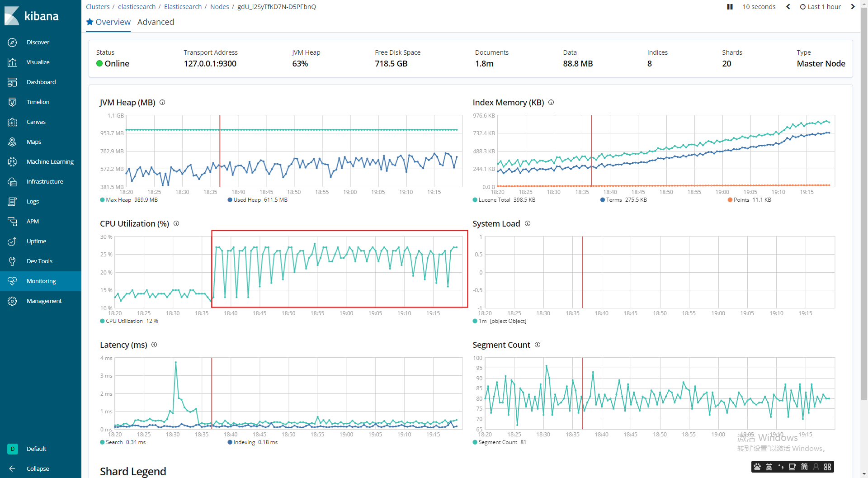This screenshot has width=868, height=478.
Task: Show info for System Load chart
Action: 528,223
